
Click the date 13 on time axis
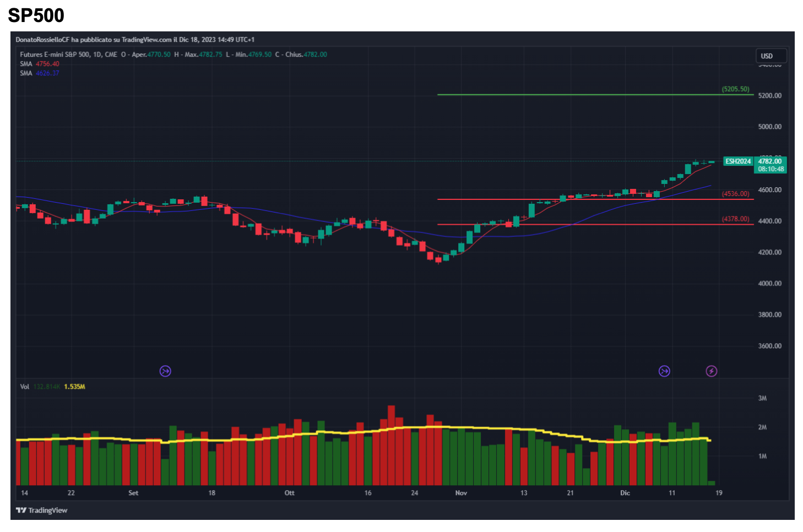[x=524, y=493]
